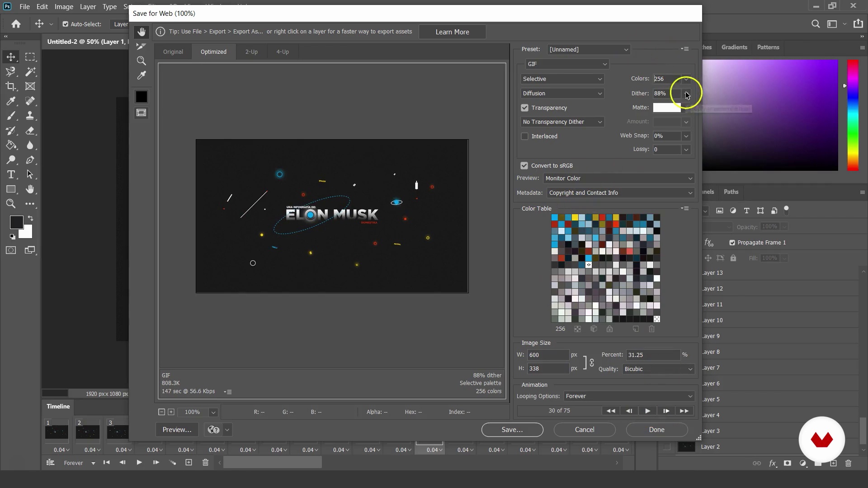Click the Width input field showing 600
The width and height of the screenshot is (868, 488).
[548, 355]
